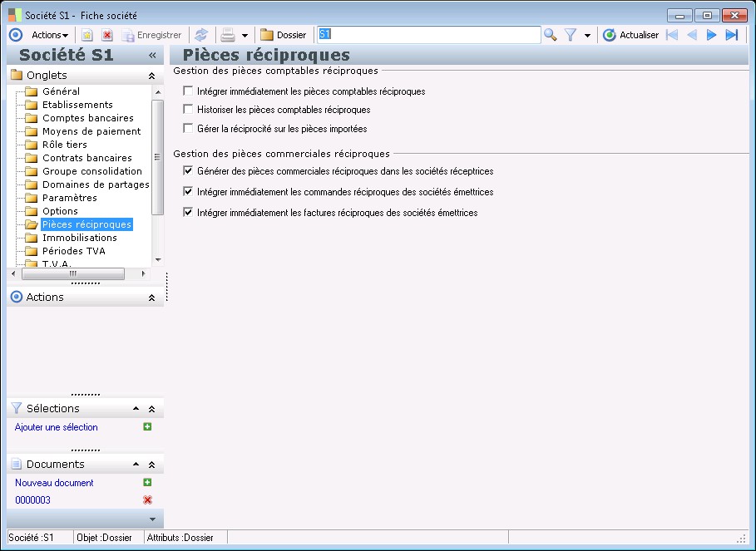Click the single up arrow in Documents header

[136, 465]
